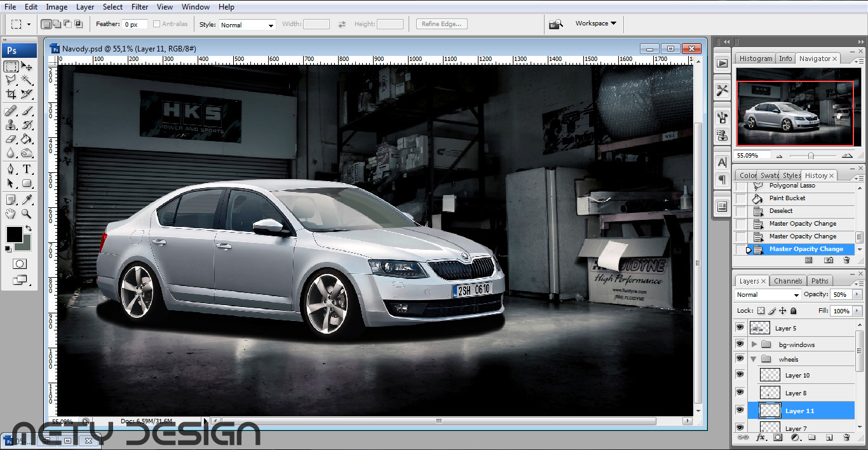Hide Layer 8 visibility eye
Image resolution: width=868 pixels, height=450 pixels.
740,393
